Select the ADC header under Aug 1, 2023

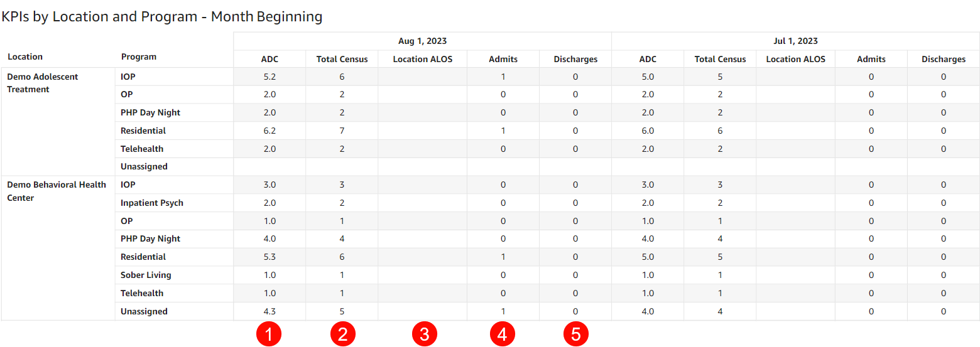click(x=269, y=59)
